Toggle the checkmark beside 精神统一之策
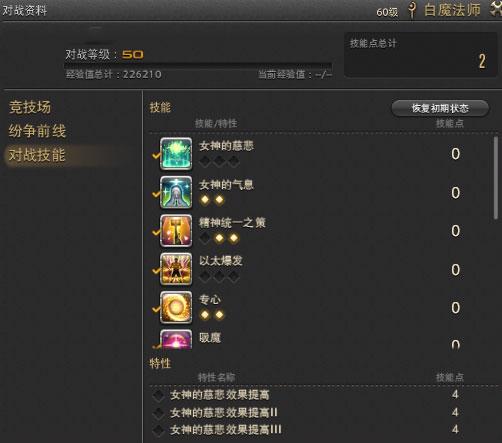 tap(156, 232)
